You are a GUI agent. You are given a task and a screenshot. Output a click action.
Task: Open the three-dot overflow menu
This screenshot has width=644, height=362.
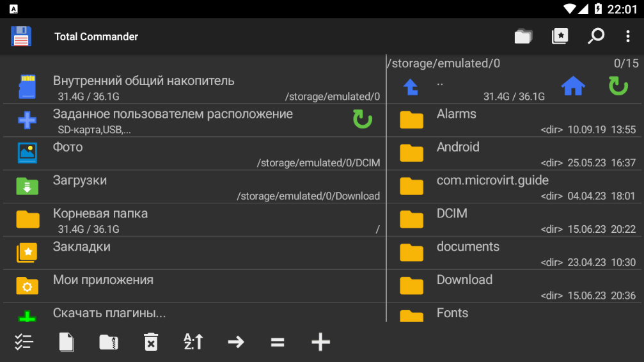(627, 36)
